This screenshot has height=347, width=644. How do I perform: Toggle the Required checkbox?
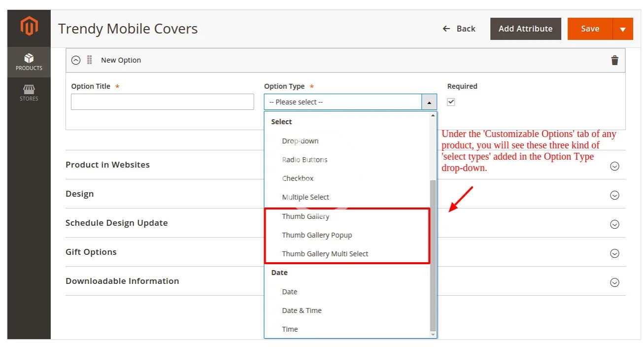[451, 102]
